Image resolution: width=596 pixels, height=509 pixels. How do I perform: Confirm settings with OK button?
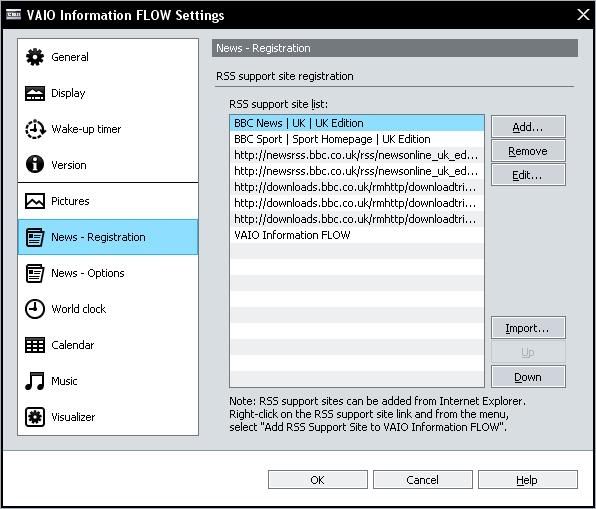(x=318, y=480)
